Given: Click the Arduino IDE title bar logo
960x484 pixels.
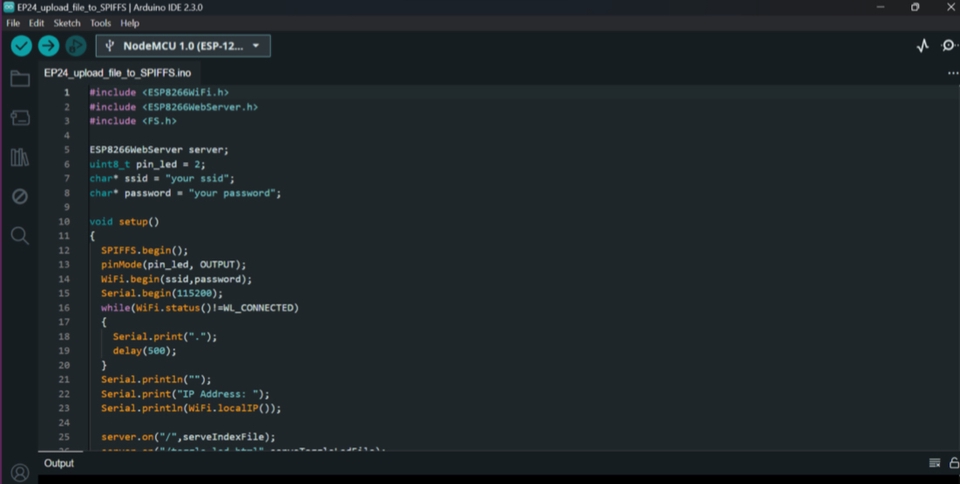Looking at the screenshot, I should pyautogui.click(x=9, y=7).
